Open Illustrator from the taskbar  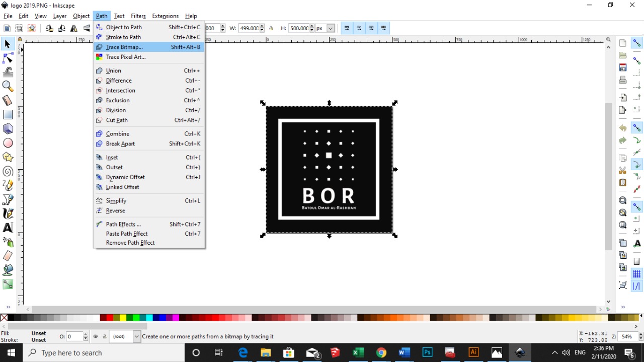[x=473, y=352]
